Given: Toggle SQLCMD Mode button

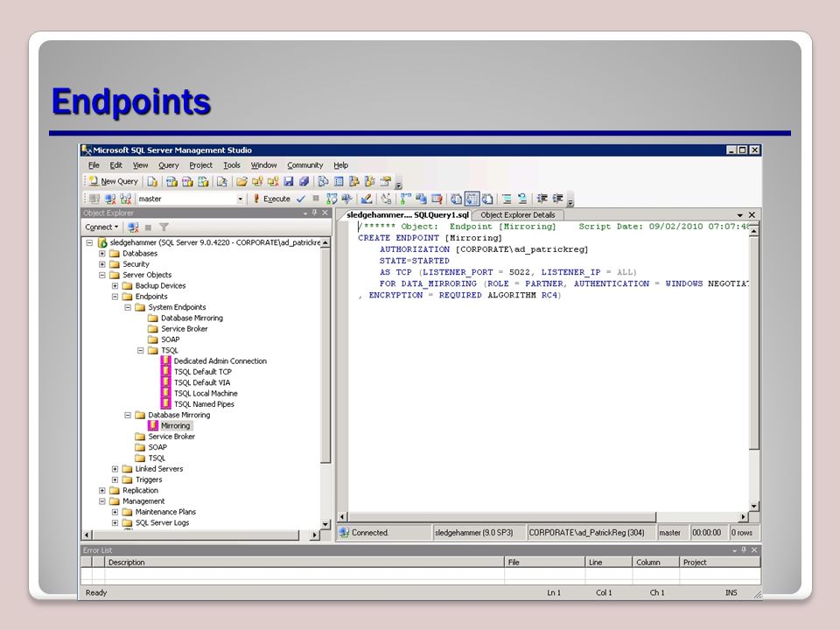Looking at the screenshot, I should (437, 199).
